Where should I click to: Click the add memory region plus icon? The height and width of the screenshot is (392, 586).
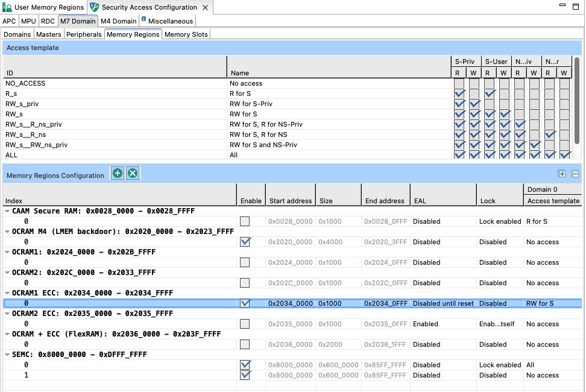[x=118, y=174]
